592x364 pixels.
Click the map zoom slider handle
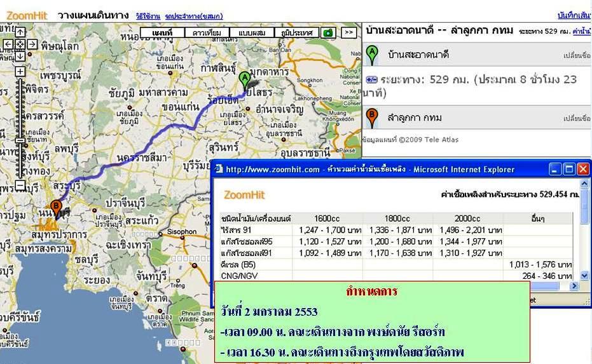pos(20,140)
